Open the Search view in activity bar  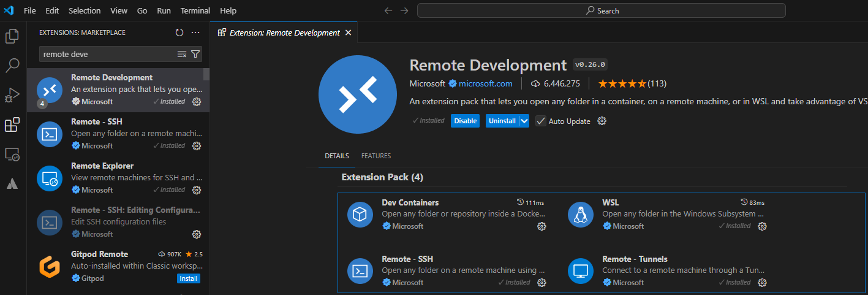point(12,65)
